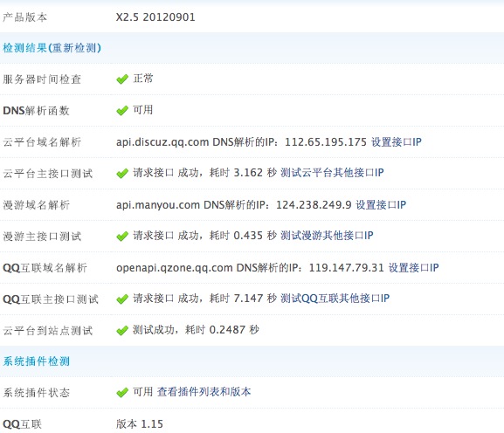
Task: Click the 系统插件状态 label
Action: point(36,393)
